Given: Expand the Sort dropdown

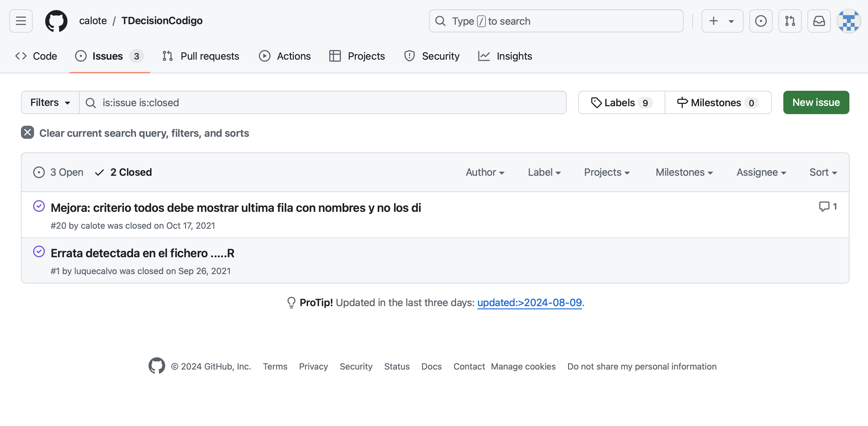Looking at the screenshot, I should 823,172.
